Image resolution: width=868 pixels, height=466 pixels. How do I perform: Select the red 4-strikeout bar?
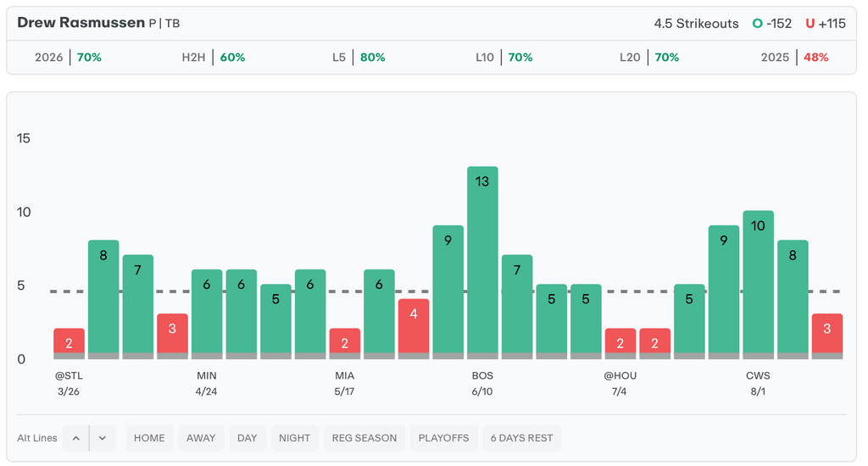[x=414, y=330]
